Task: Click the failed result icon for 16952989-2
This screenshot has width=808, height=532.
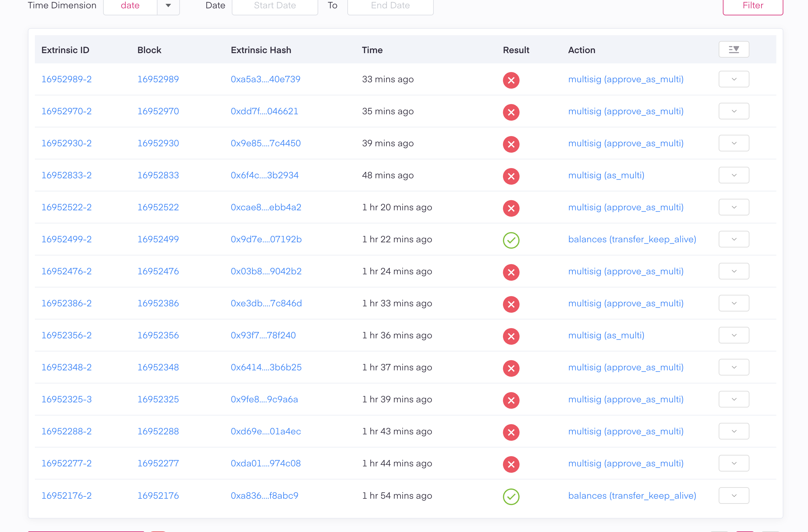Action: 511,80
